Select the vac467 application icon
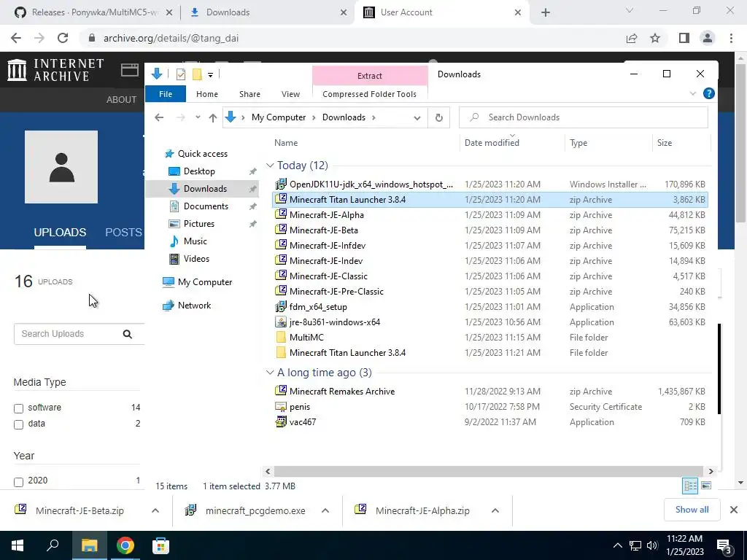This screenshot has width=747, height=560. click(281, 422)
